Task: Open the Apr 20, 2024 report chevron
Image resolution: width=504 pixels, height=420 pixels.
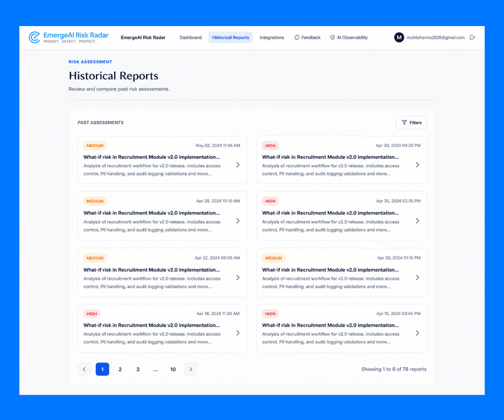Action: coord(417,277)
